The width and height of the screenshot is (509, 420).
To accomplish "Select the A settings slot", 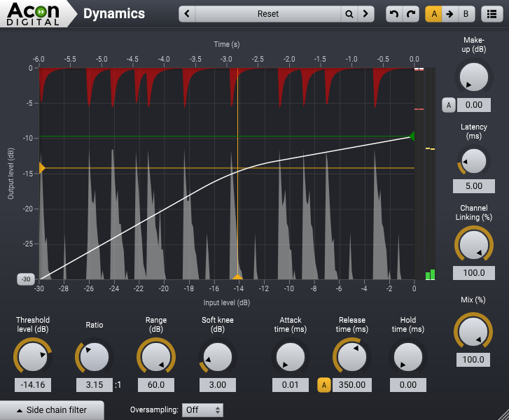I will [433, 14].
